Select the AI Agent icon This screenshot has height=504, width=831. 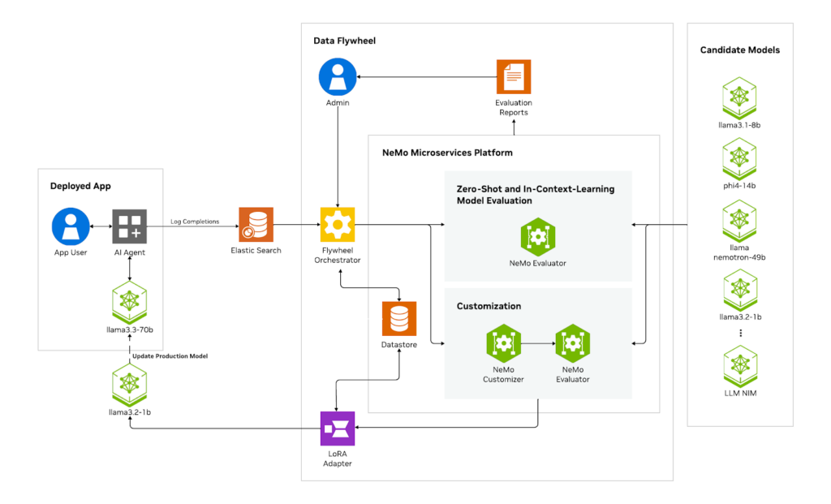click(x=128, y=228)
